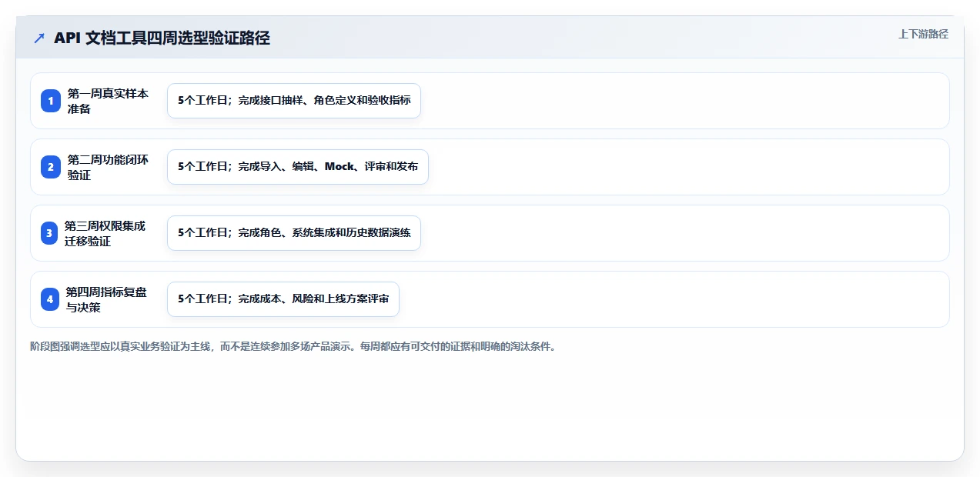Select the 第四周指标复盘与决策 step title
This screenshot has height=477, width=980.
[x=106, y=299]
